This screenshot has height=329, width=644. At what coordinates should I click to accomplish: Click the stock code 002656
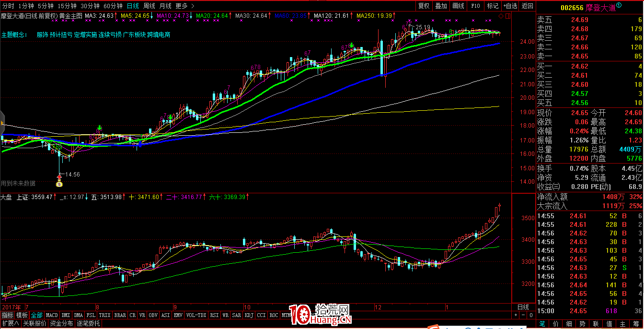point(572,7)
